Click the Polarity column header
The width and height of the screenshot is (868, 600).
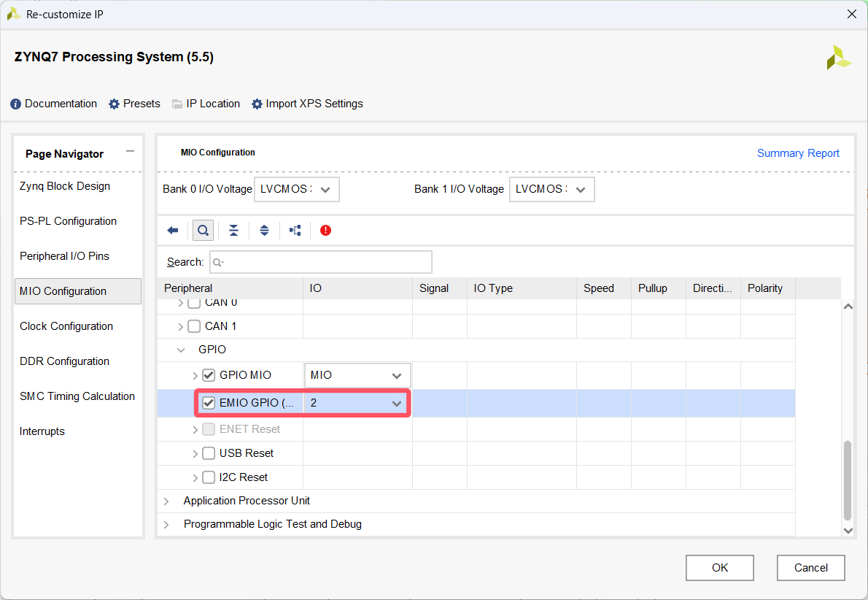[768, 288]
